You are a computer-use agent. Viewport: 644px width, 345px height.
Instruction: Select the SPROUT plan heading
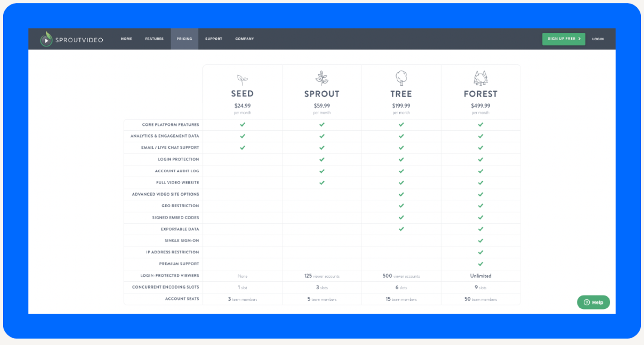322,94
